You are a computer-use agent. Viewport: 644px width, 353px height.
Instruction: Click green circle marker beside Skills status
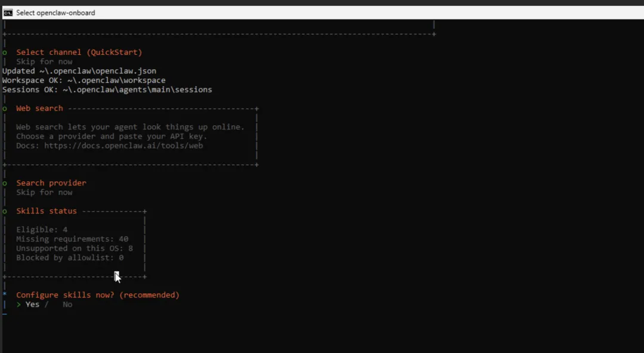pyautogui.click(x=5, y=211)
